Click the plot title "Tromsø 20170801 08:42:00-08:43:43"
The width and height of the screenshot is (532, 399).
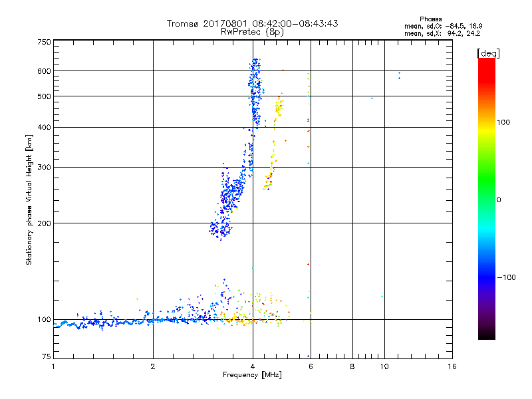[x=252, y=23]
